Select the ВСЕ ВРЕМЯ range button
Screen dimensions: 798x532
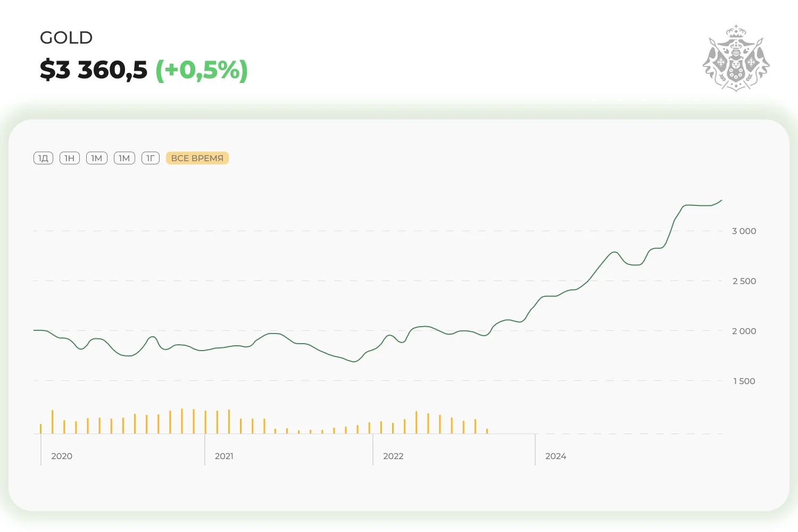tap(197, 158)
